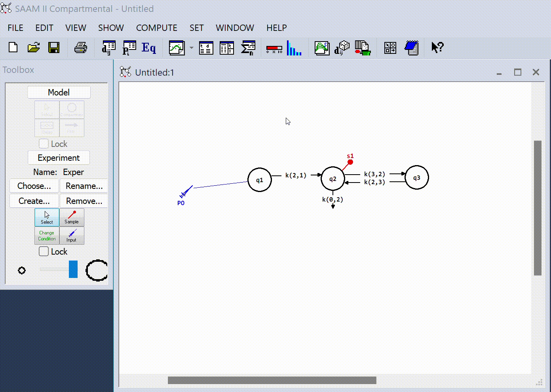
Task: Select compartment q1 on the canvas
Action: [260, 180]
